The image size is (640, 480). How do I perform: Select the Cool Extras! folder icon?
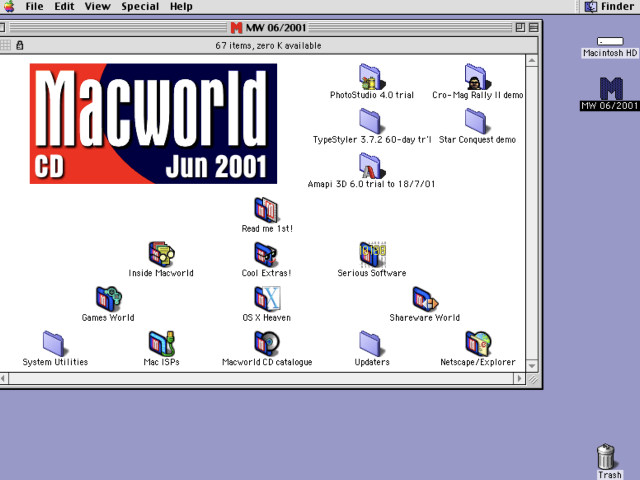[x=266, y=254]
